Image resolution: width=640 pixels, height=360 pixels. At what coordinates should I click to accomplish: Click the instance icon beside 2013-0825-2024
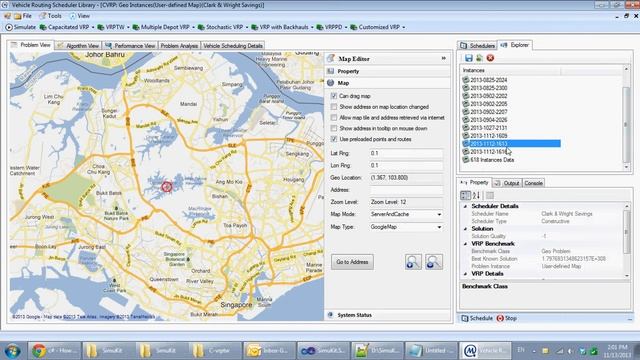pyautogui.click(x=465, y=80)
